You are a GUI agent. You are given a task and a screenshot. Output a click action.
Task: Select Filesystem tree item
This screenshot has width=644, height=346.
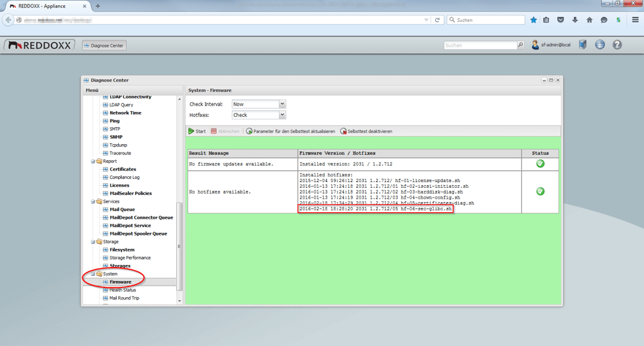click(x=122, y=250)
